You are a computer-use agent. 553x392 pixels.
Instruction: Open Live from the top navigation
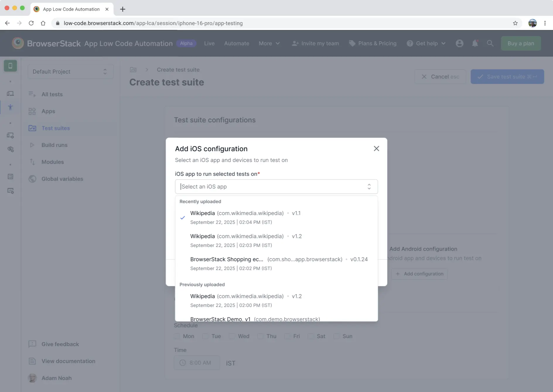coord(209,43)
